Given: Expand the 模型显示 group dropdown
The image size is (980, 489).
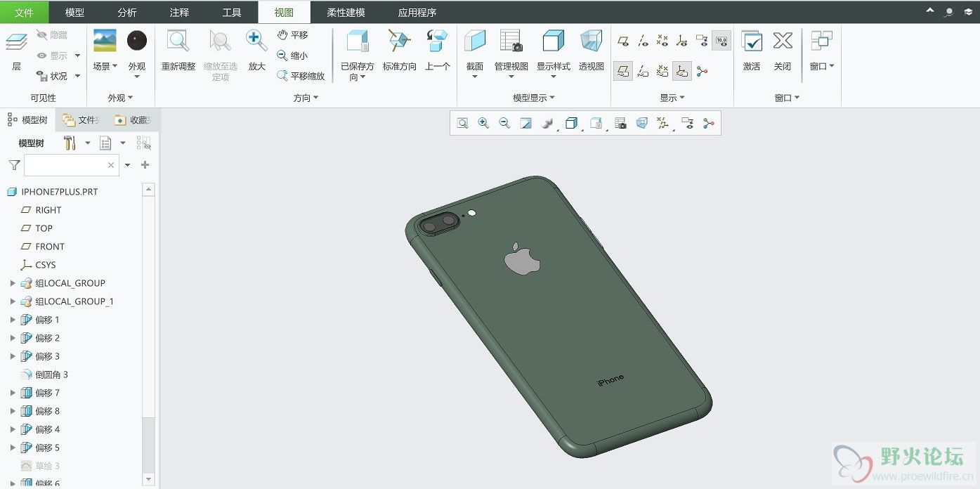Looking at the screenshot, I should tap(534, 98).
